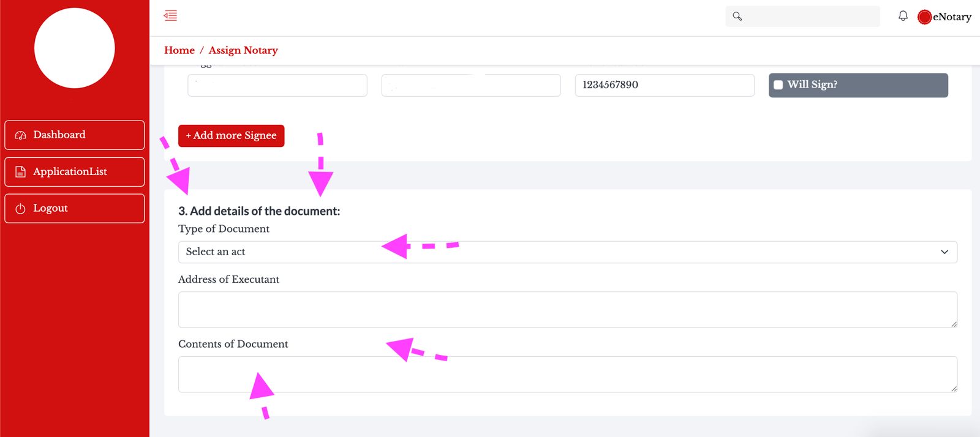This screenshot has width=980, height=437.
Task: Click the magnifier search icon
Action: click(x=737, y=17)
